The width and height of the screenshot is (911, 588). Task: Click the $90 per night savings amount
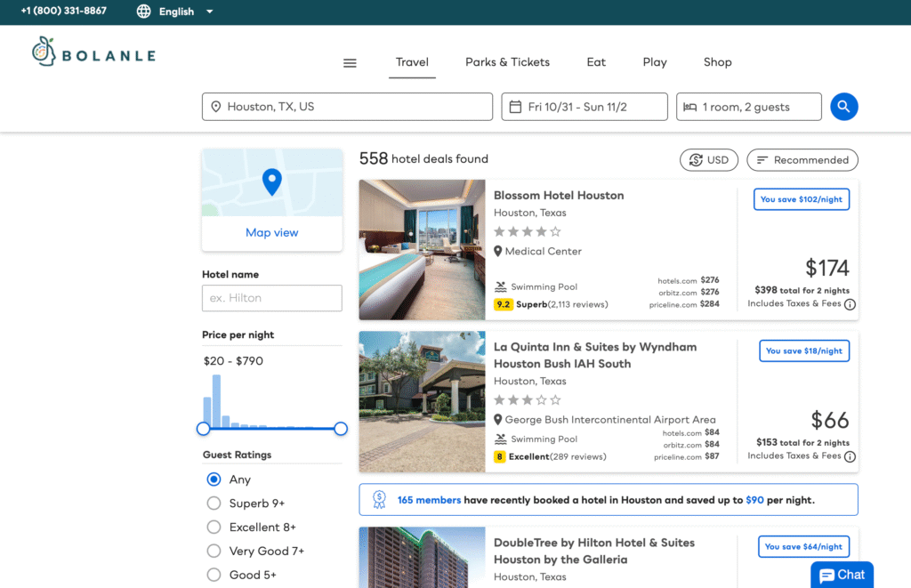754,500
